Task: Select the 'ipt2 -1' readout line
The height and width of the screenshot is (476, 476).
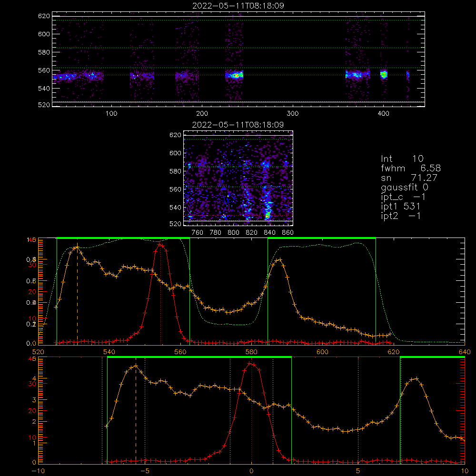Action: 400,216
